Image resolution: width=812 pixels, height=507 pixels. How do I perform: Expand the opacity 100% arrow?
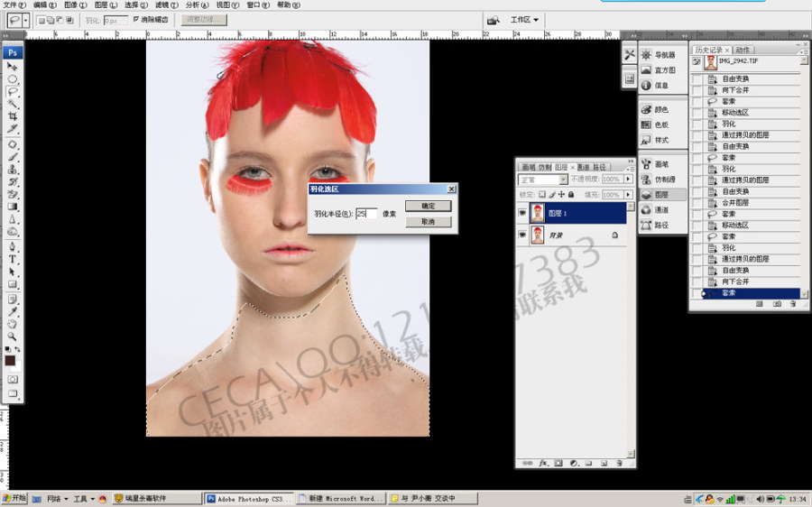(628, 180)
